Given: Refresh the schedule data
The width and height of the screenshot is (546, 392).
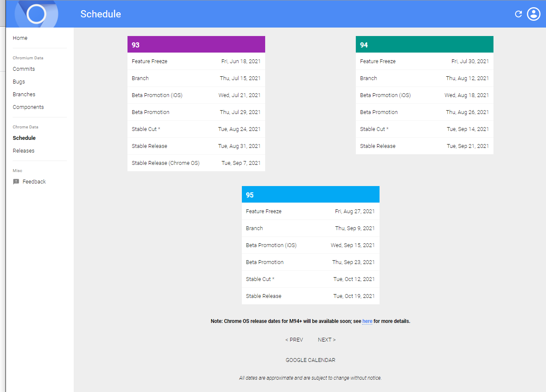Looking at the screenshot, I should click(x=518, y=14).
